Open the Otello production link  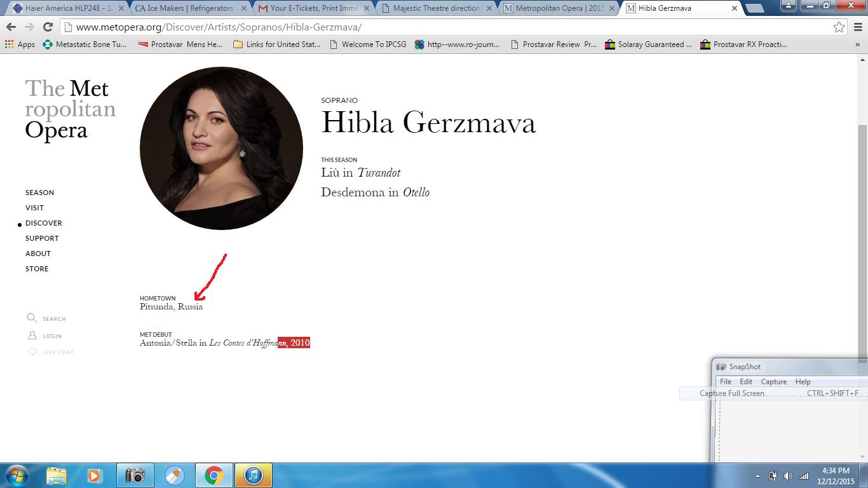coord(416,193)
